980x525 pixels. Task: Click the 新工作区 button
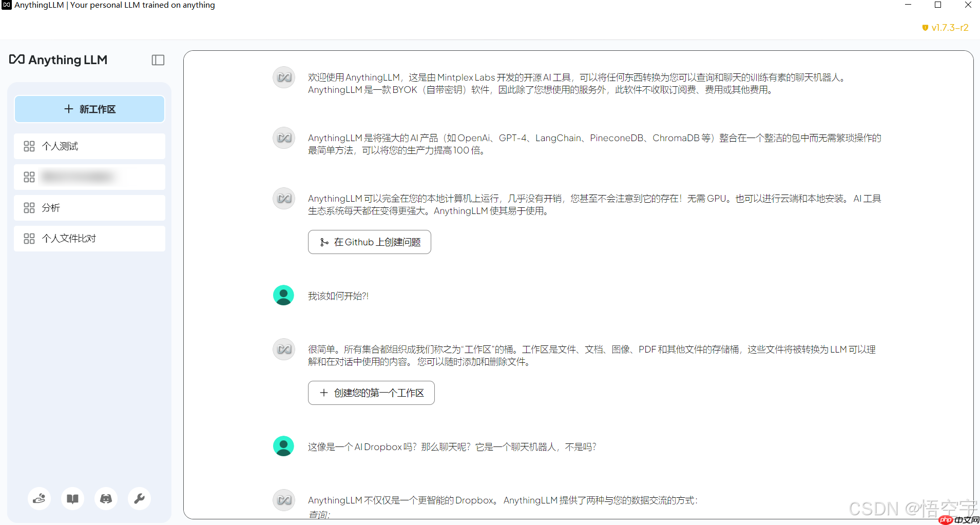[x=89, y=109]
